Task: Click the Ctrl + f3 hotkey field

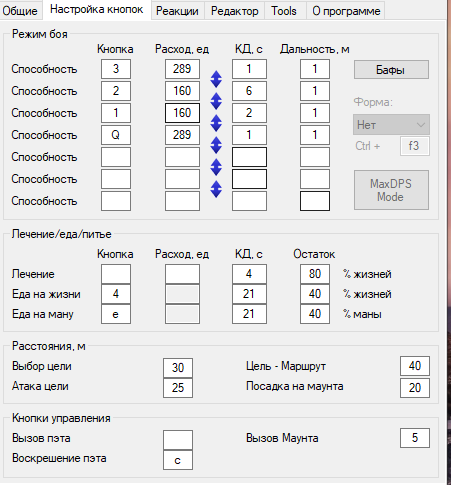Action: (415, 146)
